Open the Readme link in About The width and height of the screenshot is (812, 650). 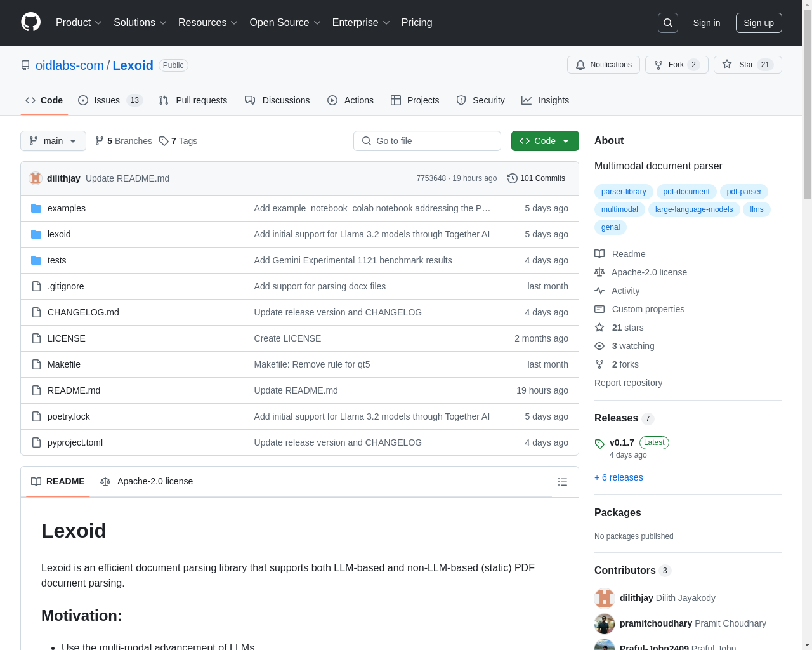pos(620,254)
